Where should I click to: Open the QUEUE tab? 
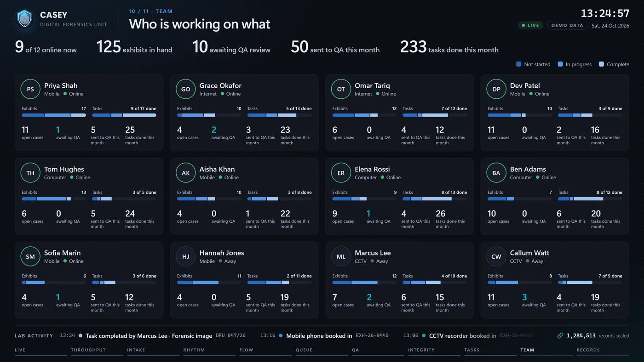coord(322,351)
